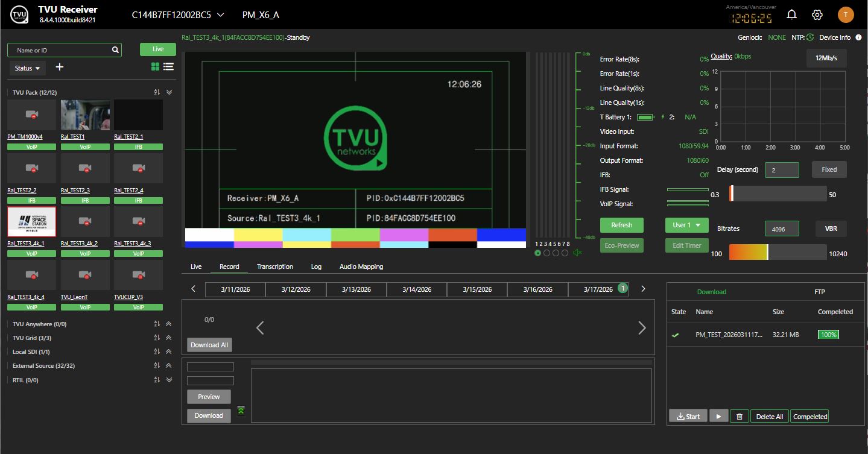
Task: Toggle VBR bitrate mode
Action: click(x=830, y=229)
